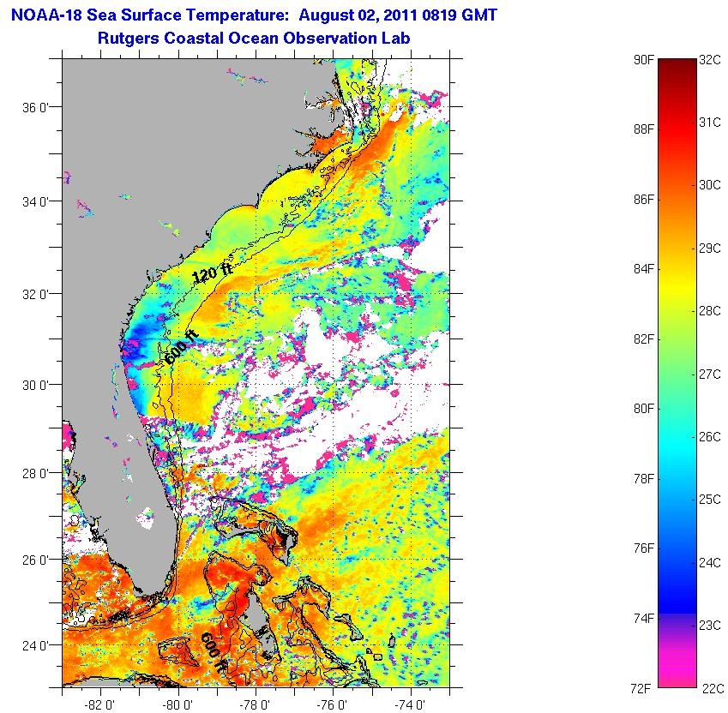Click the 80F colorbar label
This screenshot has height=713, width=728.
tap(643, 409)
